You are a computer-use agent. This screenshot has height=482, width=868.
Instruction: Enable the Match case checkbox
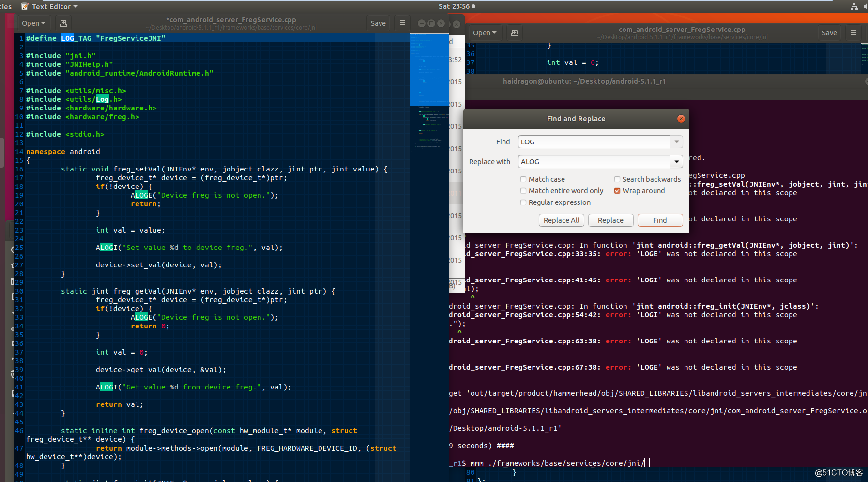pyautogui.click(x=523, y=179)
